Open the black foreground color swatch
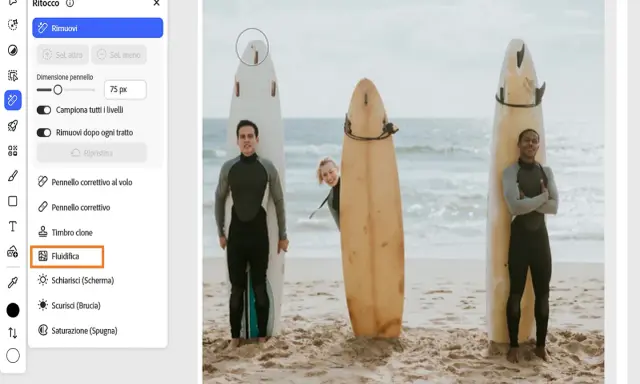This screenshot has height=384, width=640. pos(13,310)
